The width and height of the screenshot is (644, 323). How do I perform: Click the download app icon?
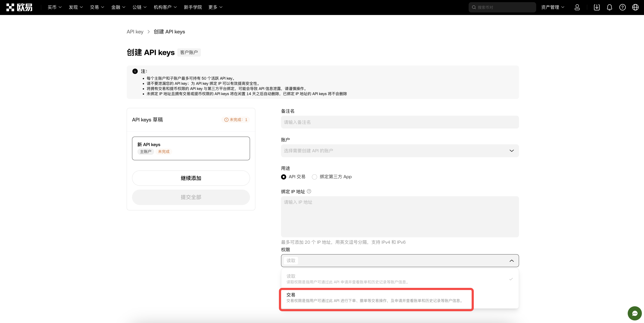pos(597,7)
